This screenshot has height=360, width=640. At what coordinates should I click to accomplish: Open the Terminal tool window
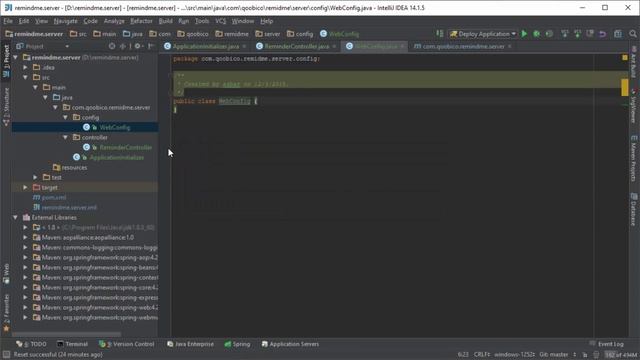pos(72,344)
